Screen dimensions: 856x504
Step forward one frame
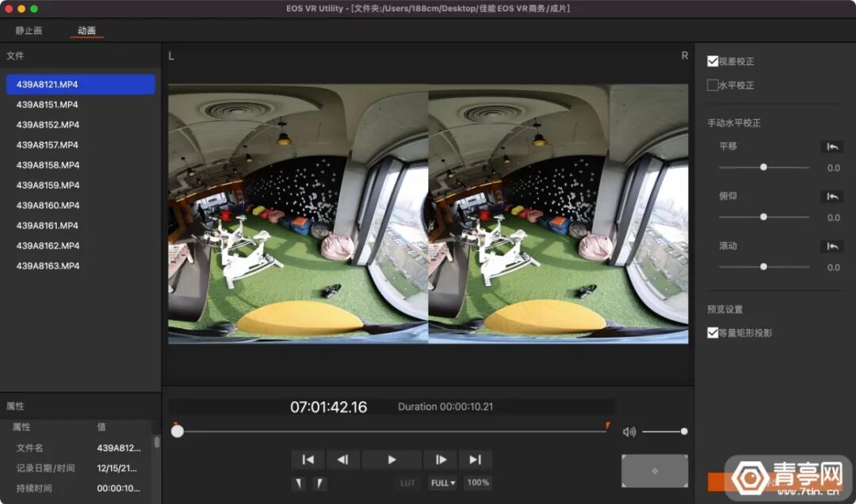tap(441, 460)
